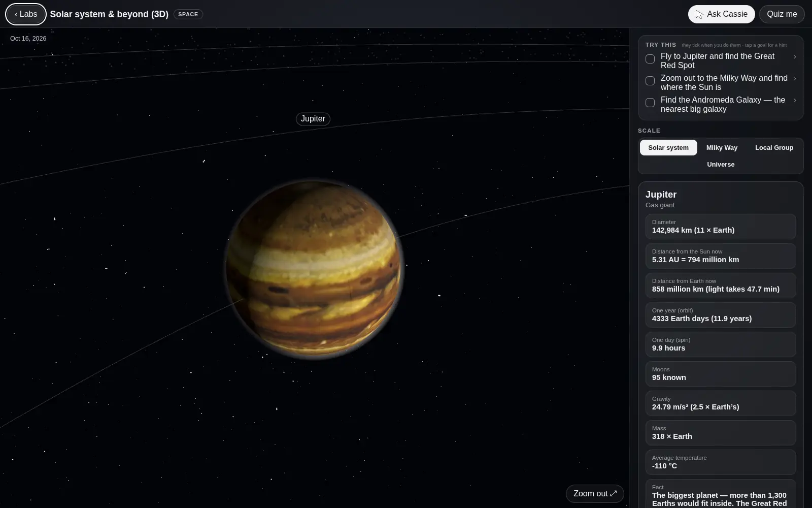Tick the Find Andromeda Galaxy checkbox
The width and height of the screenshot is (812, 508).
[x=650, y=103]
